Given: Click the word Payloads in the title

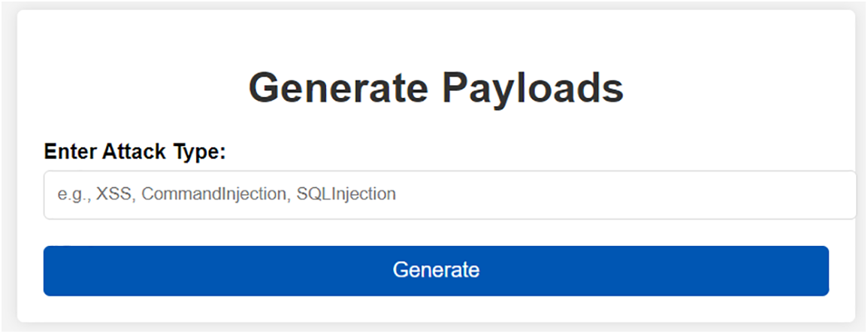Looking at the screenshot, I should 532,87.
